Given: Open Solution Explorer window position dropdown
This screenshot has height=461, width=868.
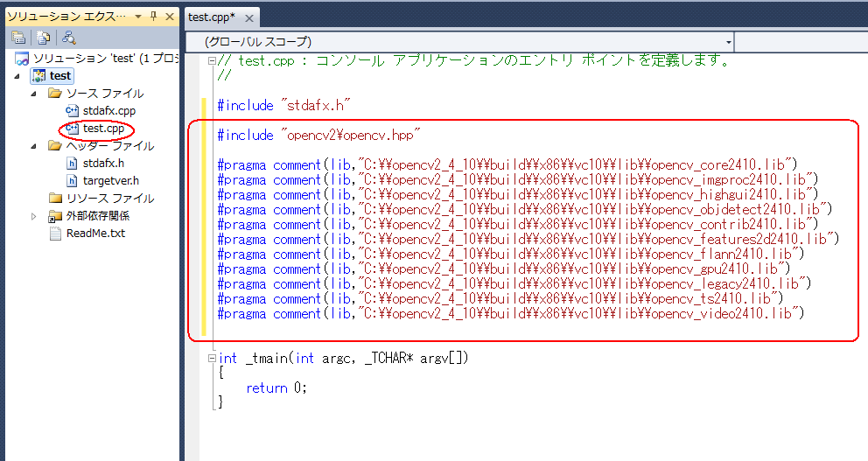Looking at the screenshot, I should coord(138,17).
